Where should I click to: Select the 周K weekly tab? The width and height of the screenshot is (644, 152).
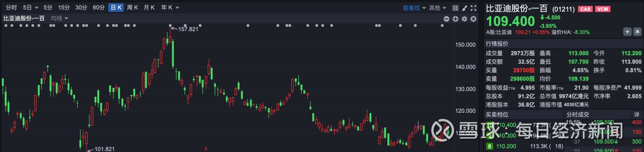132,7
